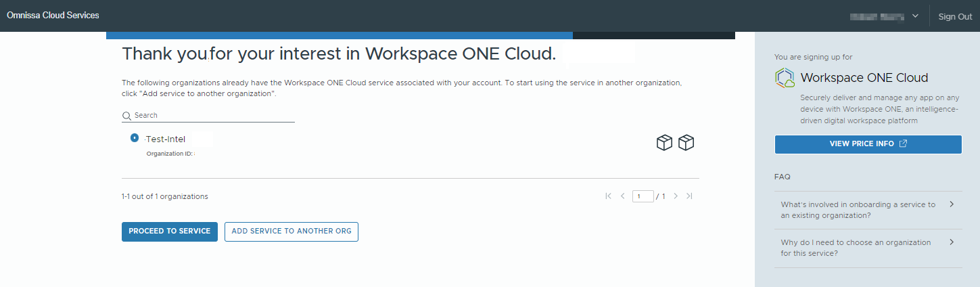
Task: Go to last page of organizations
Action: 689,196
